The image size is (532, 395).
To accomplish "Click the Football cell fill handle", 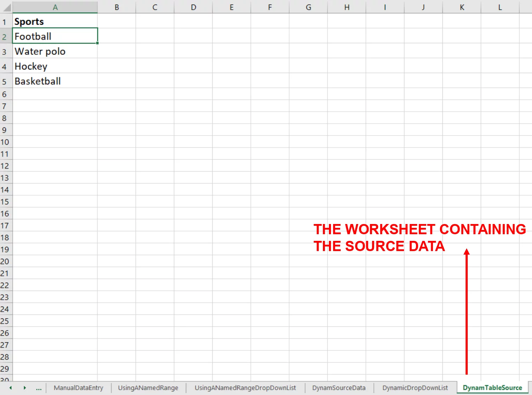I will (97, 43).
